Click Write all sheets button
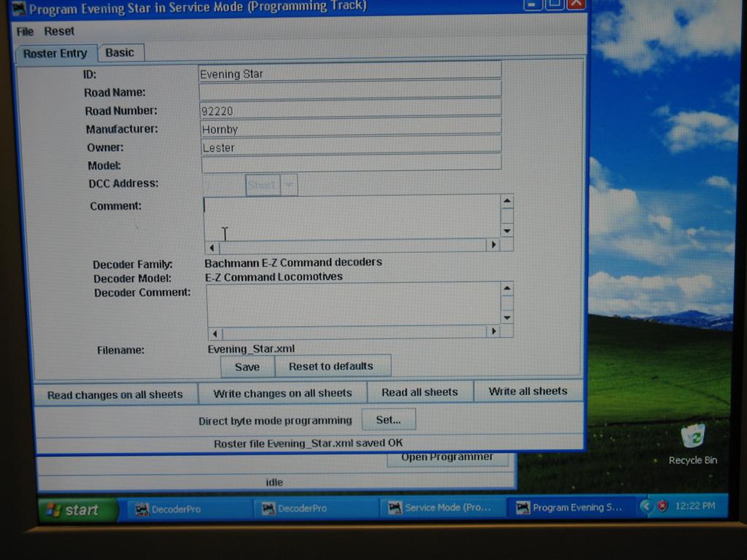This screenshot has height=560, width=747. (x=528, y=391)
